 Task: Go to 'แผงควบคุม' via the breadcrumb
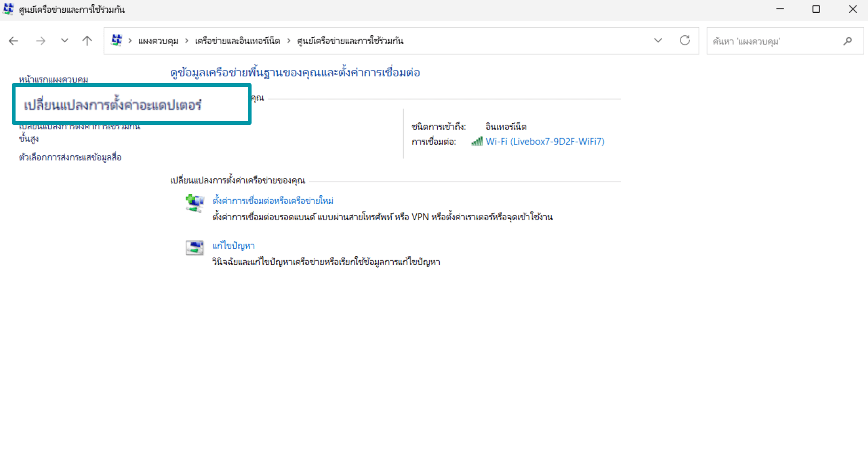point(157,40)
